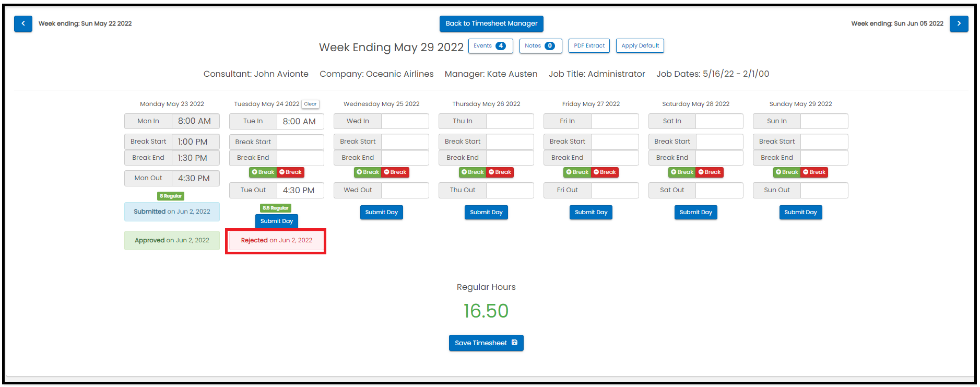Add a break on Sunday with green Break
Screen dimensions: 980x387
point(787,172)
